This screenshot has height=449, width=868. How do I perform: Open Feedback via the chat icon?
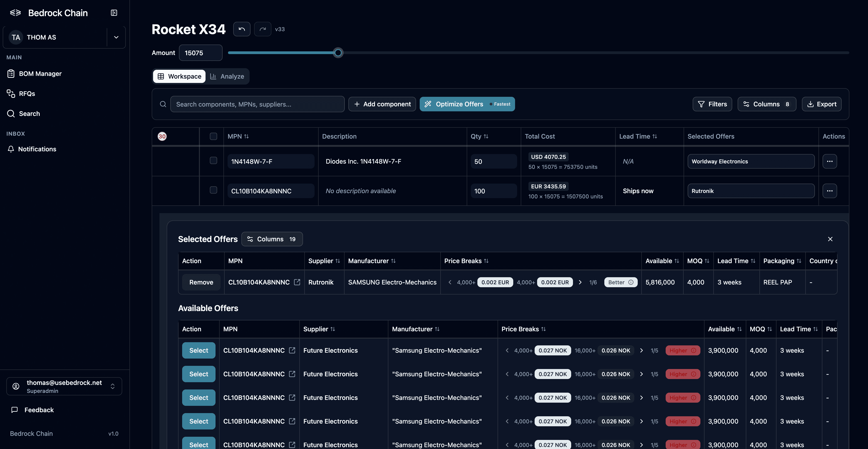click(x=39, y=410)
